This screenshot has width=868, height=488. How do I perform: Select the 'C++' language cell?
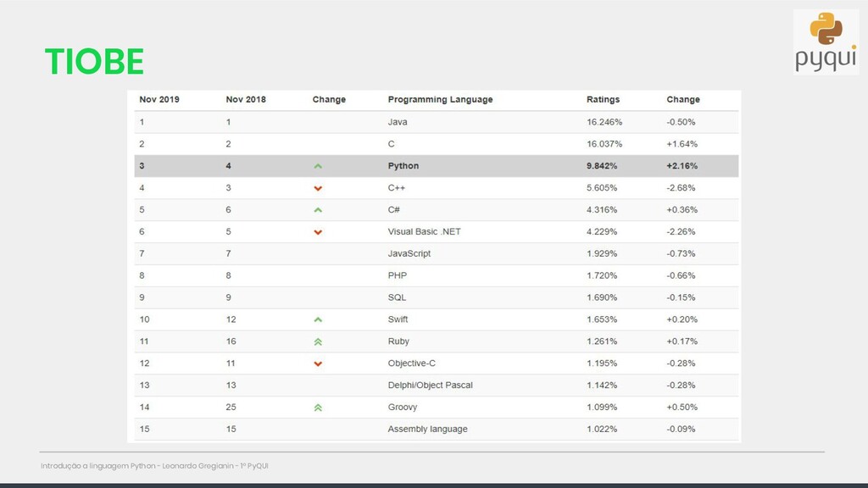click(x=397, y=187)
